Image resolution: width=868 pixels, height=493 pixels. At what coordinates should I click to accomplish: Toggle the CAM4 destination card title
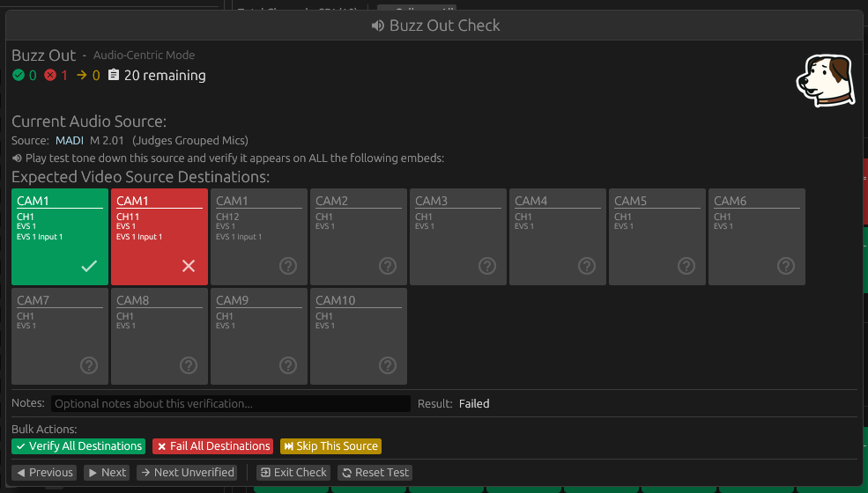click(530, 201)
